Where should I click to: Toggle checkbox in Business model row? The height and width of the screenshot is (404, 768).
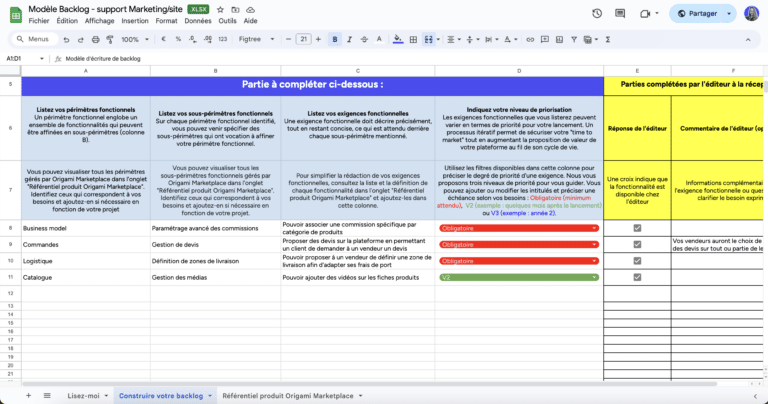point(637,228)
